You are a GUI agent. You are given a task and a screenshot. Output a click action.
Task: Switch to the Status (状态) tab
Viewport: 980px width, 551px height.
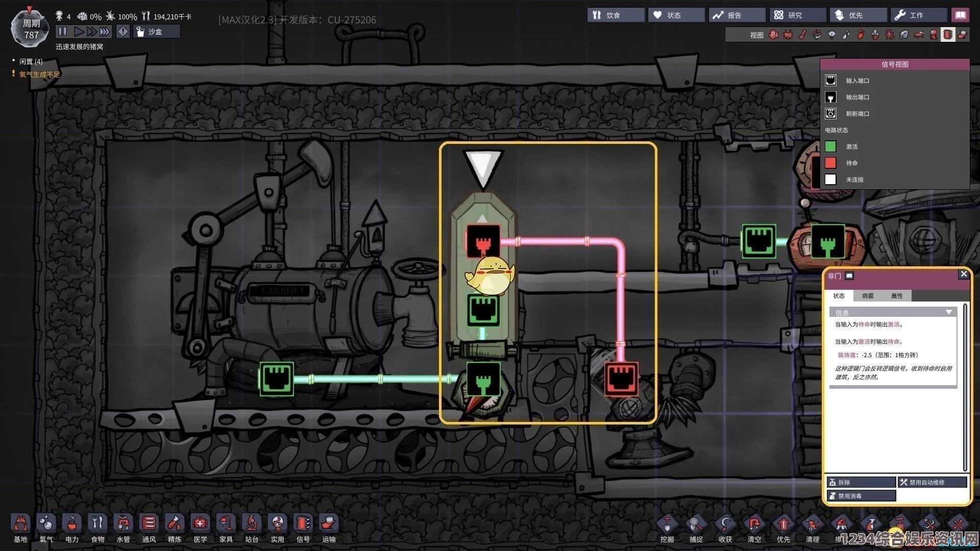click(x=839, y=296)
